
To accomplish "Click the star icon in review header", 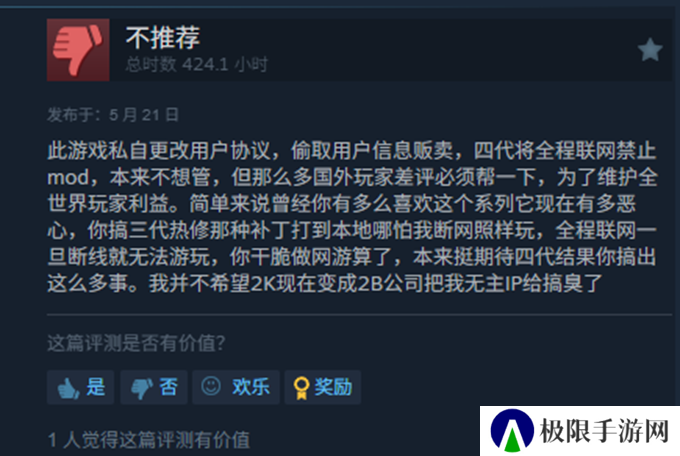I will pos(650,50).
